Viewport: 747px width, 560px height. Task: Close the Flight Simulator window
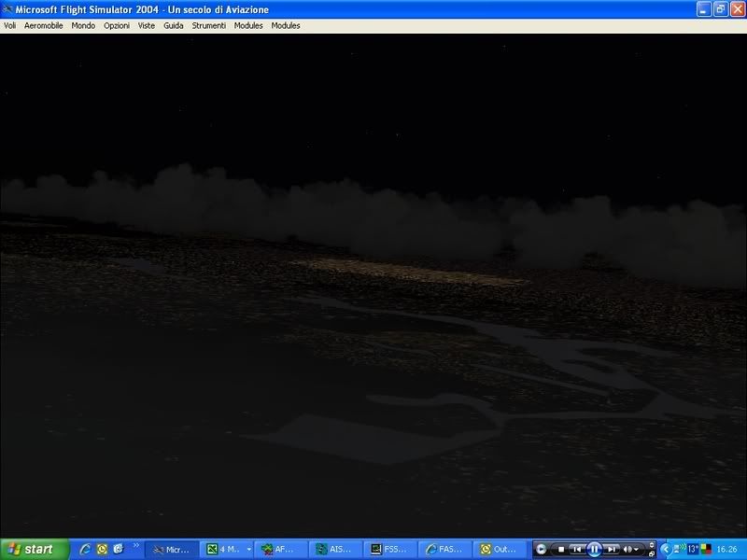[737, 9]
